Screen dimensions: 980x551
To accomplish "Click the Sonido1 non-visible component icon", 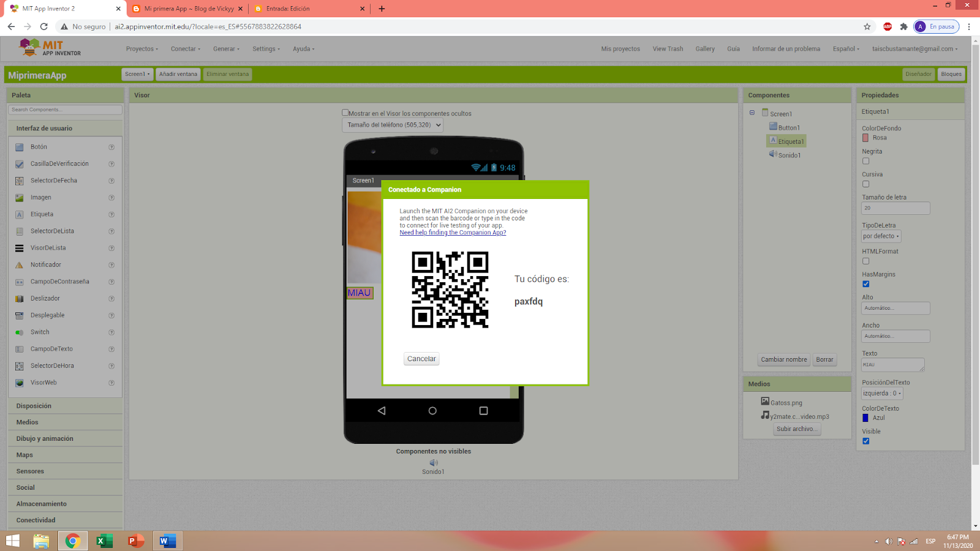I will click(434, 463).
